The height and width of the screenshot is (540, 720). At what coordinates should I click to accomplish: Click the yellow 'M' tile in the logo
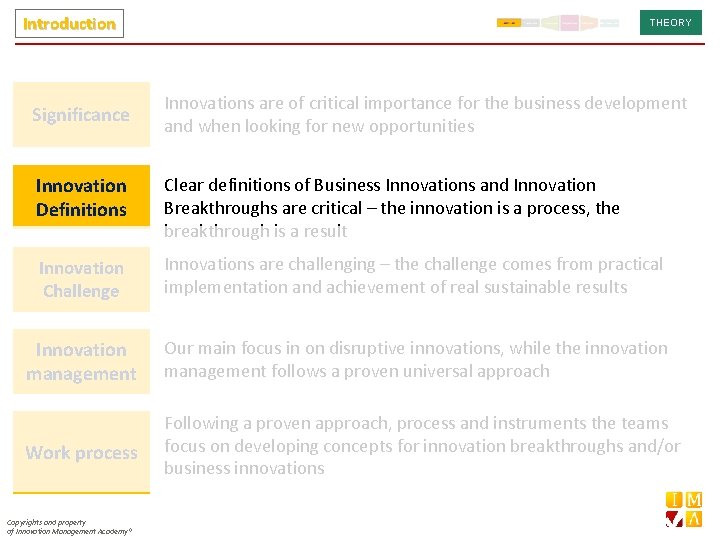coord(693,500)
